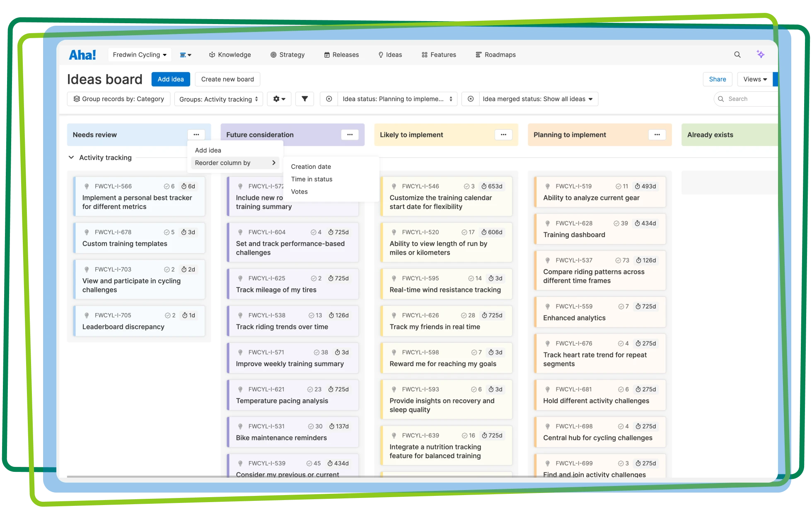Image resolution: width=812 pixels, height=510 pixels.
Task: Open the ellipsis menu on Needs review column
Action: point(196,134)
